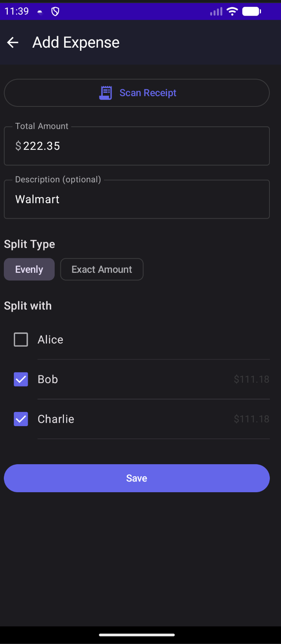
Task: Check the Alice checkbox
Action: tap(21, 340)
